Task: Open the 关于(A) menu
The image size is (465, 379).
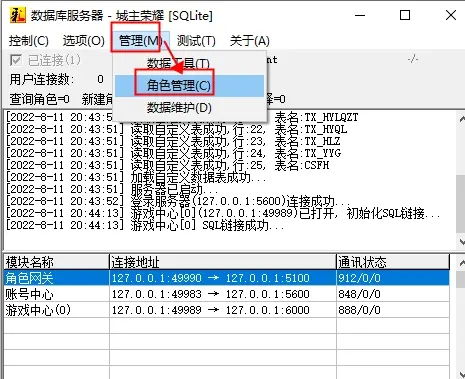Action: 250,41
